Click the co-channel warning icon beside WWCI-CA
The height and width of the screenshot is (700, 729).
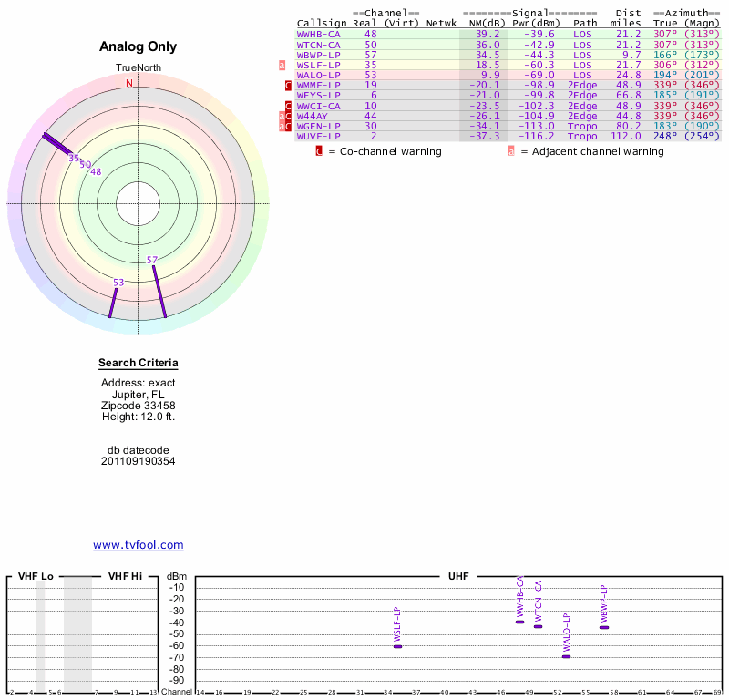click(289, 106)
